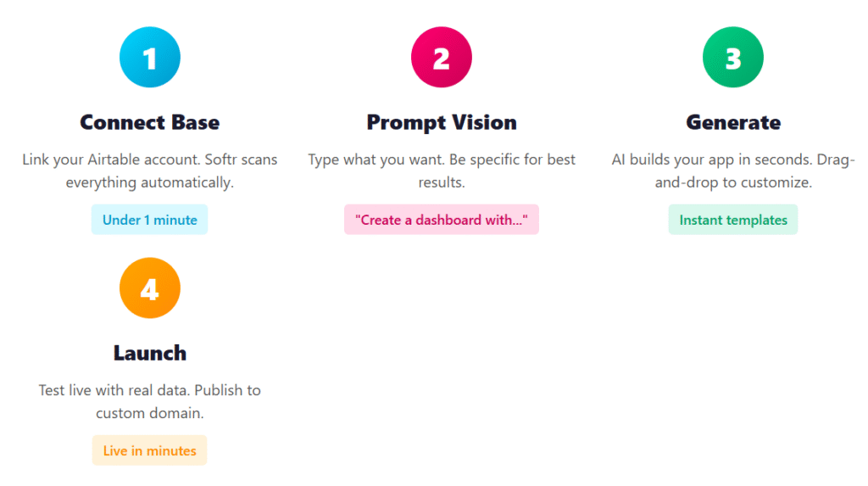The image size is (868, 486).
Task: Click the "Under 1 minute" badge
Action: click(150, 220)
